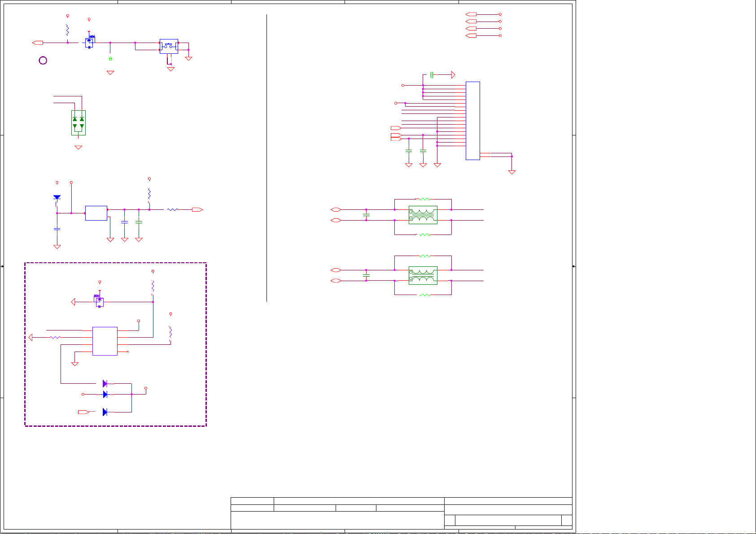This screenshot has width=756, height=534.
Task: Click the upper common-mode choke symbol
Action: tap(423, 215)
